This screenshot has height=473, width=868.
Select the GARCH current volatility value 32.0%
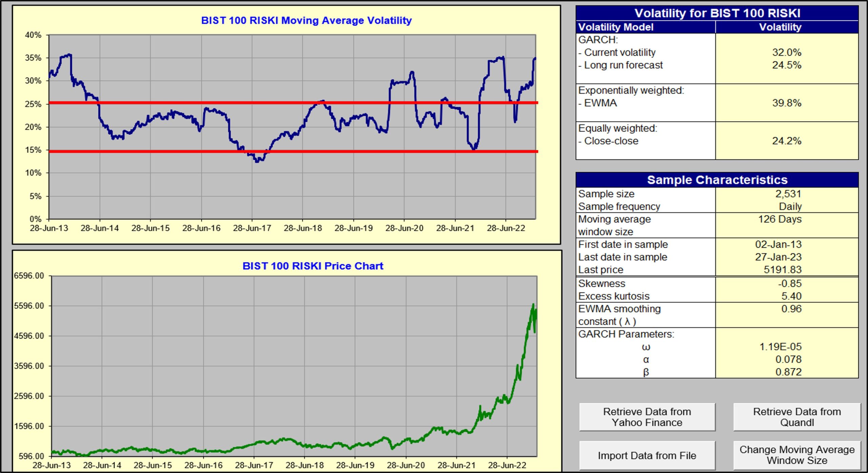[x=787, y=52]
